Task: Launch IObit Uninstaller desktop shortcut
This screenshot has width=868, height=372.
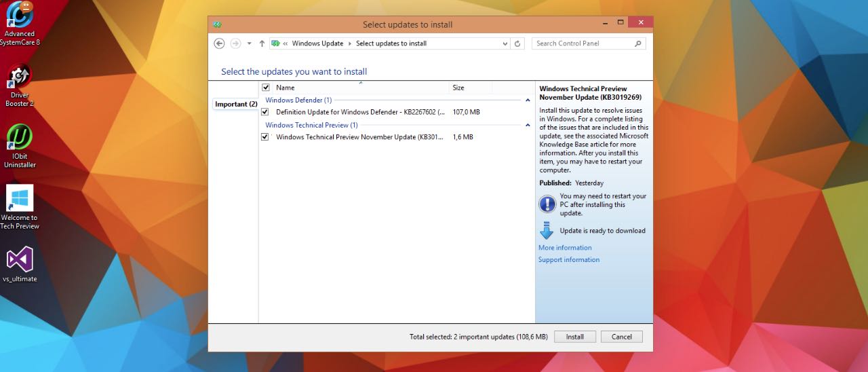Action: tap(20, 146)
